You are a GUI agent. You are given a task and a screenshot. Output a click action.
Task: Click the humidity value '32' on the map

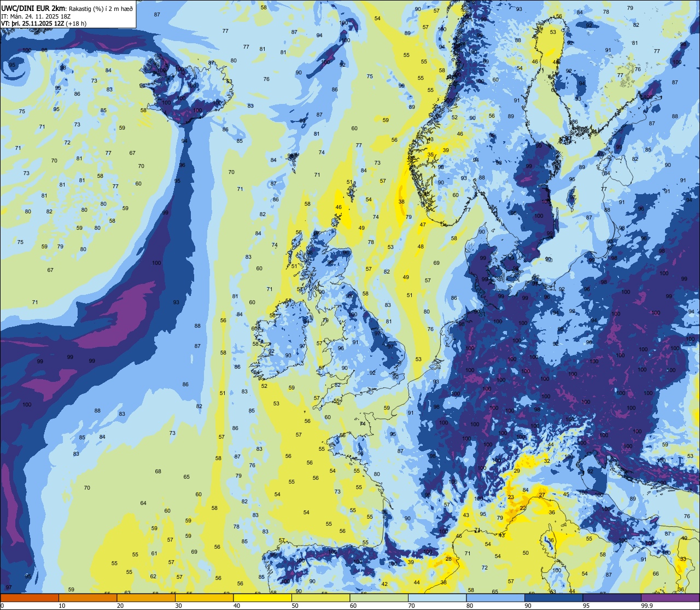coord(547,461)
